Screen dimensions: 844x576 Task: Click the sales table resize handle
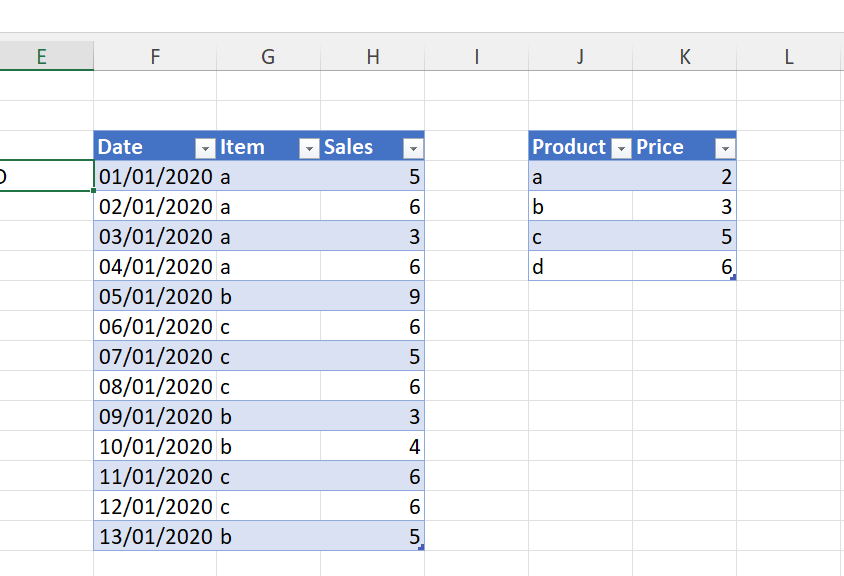(x=421, y=547)
